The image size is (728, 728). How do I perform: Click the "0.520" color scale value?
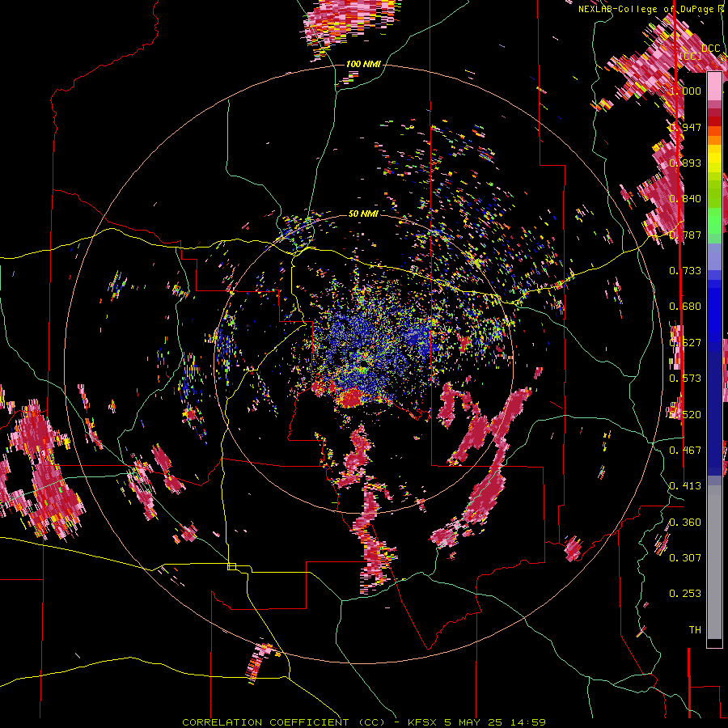685,415
